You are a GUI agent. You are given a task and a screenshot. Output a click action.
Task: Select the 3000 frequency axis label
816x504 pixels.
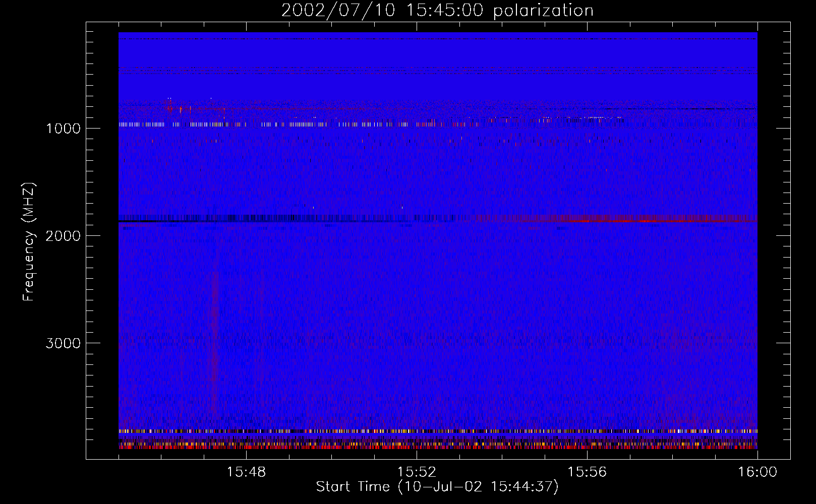pos(63,343)
